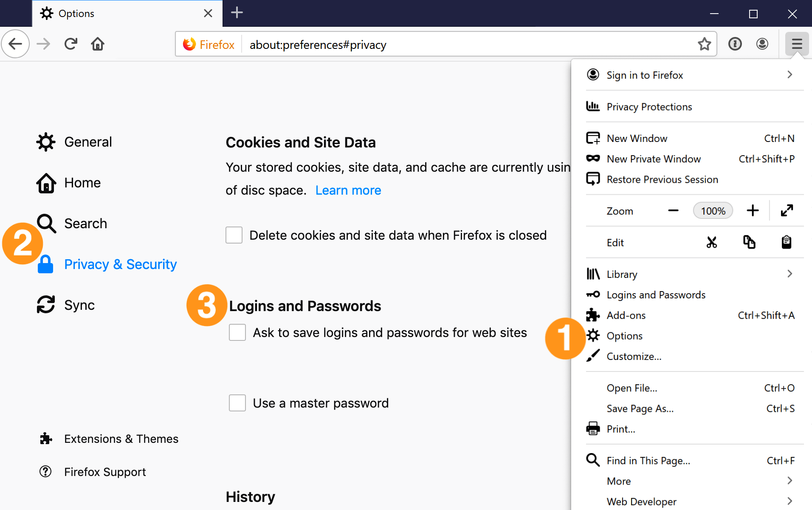Open Add-ons from the menu
Screen dimensions: 812x510
click(x=626, y=315)
